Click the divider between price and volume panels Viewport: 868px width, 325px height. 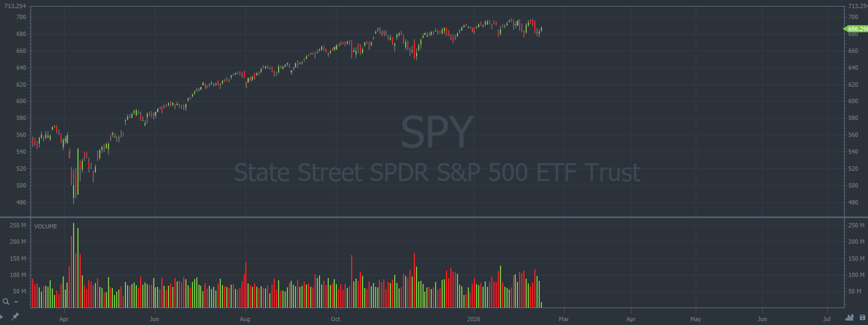436,217
